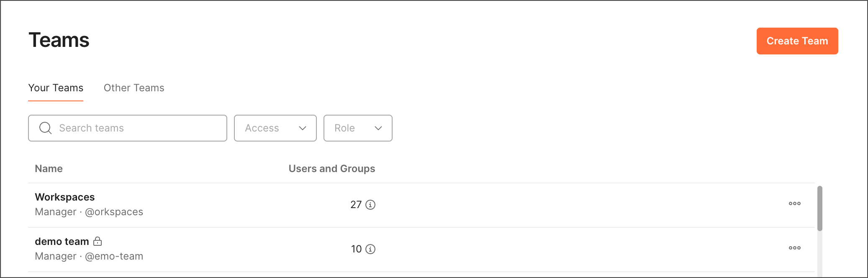
Task: Open the Workspaces team name
Action: [x=65, y=197]
